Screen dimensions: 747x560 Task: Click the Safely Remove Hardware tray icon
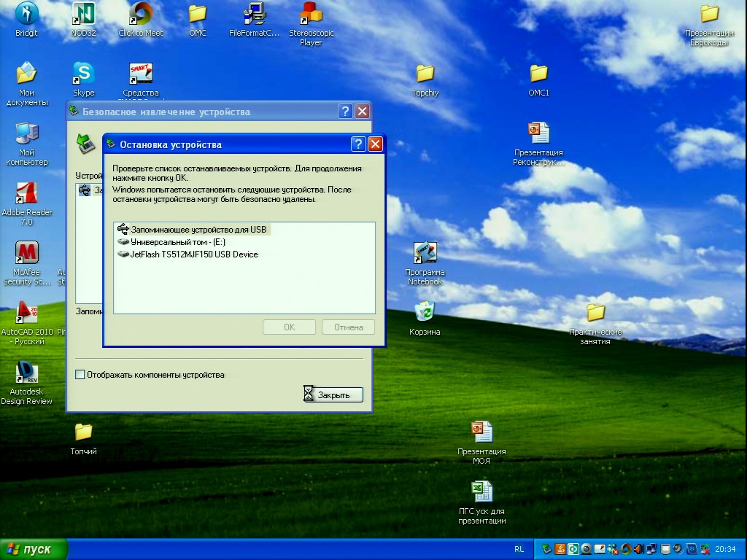pos(546,549)
